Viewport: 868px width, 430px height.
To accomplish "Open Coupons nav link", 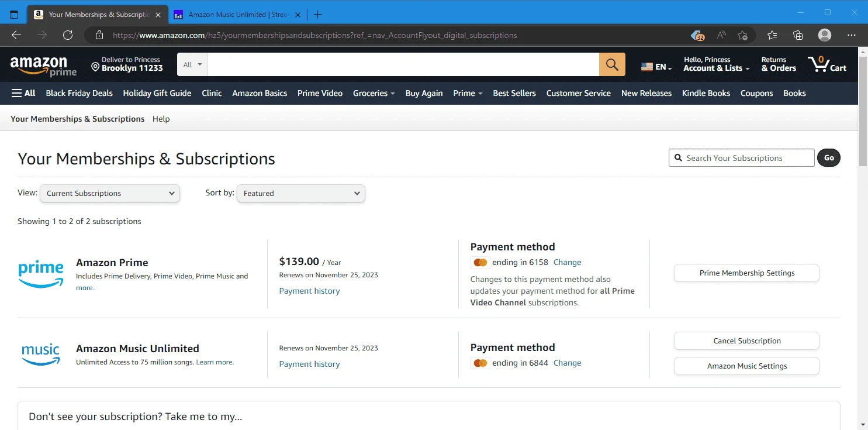I will coord(756,93).
